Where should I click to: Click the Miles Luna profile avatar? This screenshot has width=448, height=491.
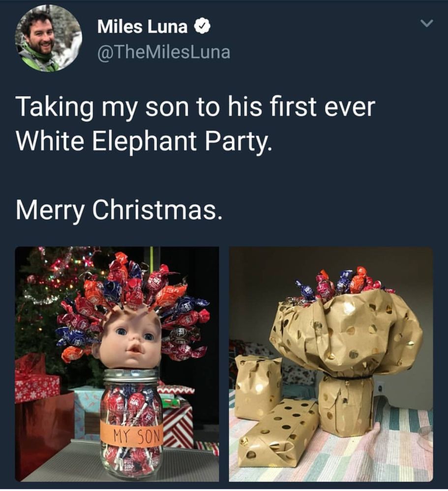pyautogui.click(x=49, y=38)
